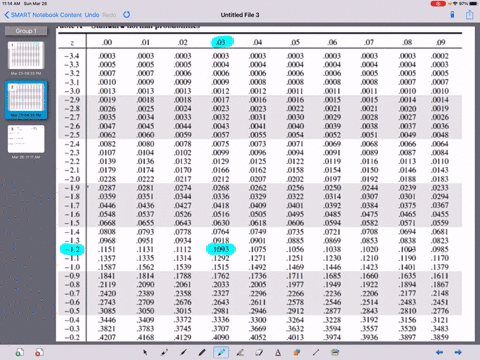This screenshot has width=480, height=360.
Task: Pick the magic pen tool
Action: [x=164, y=352]
